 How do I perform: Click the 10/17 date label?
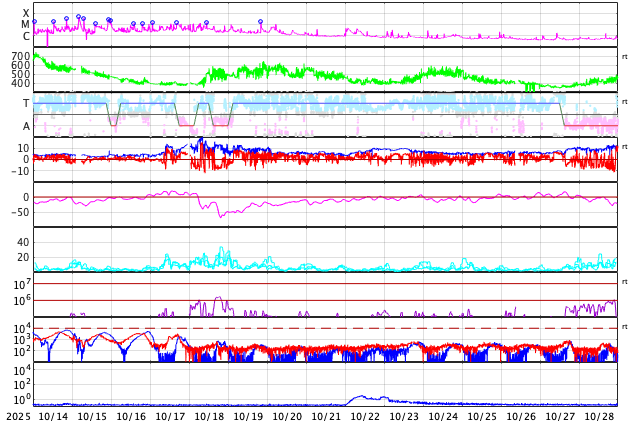(x=170, y=416)
